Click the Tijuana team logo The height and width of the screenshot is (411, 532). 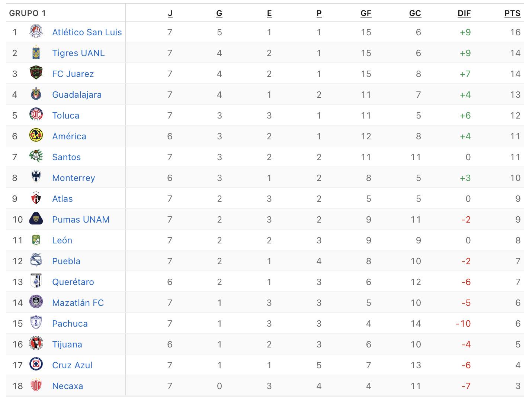point(36,344)
